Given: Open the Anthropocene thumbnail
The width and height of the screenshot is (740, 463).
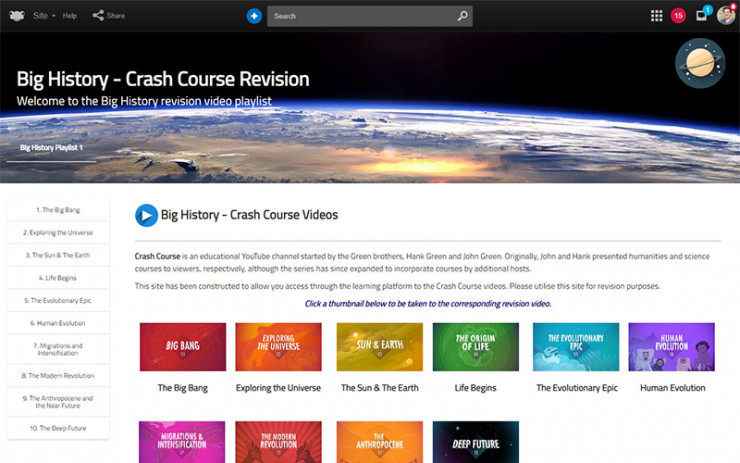Looking at the screenshot, I should pos(379,442).
